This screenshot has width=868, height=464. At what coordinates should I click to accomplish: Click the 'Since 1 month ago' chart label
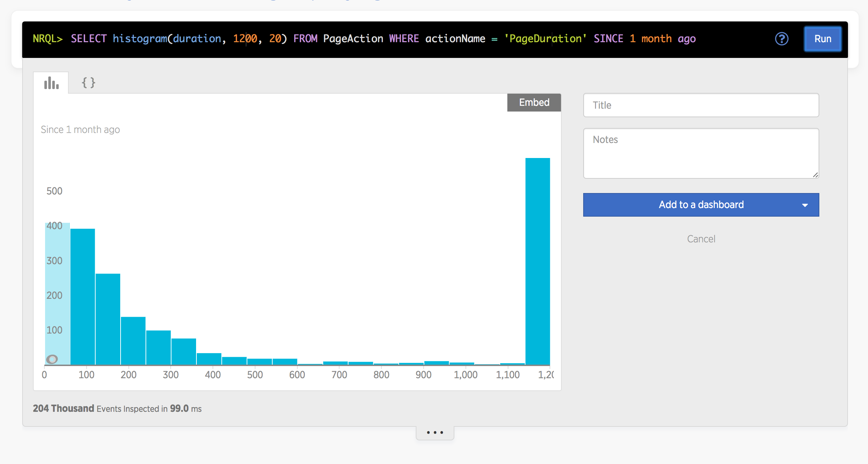[80, 129]
